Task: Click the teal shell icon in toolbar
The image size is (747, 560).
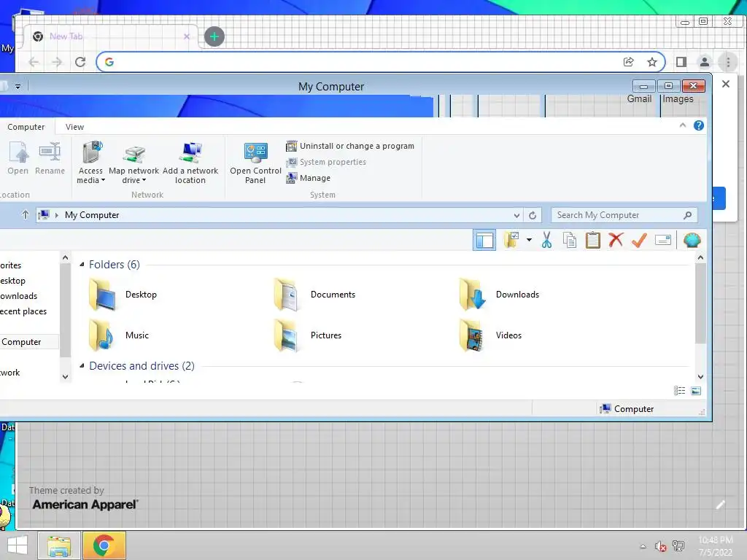Action: [692, 240]
